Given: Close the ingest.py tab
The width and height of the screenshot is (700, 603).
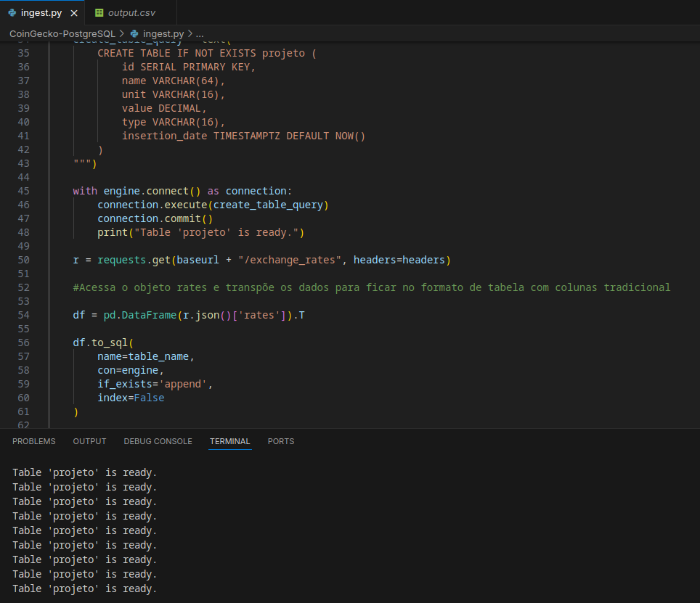Looking at the screenshot, I should [x=74, y=13].
